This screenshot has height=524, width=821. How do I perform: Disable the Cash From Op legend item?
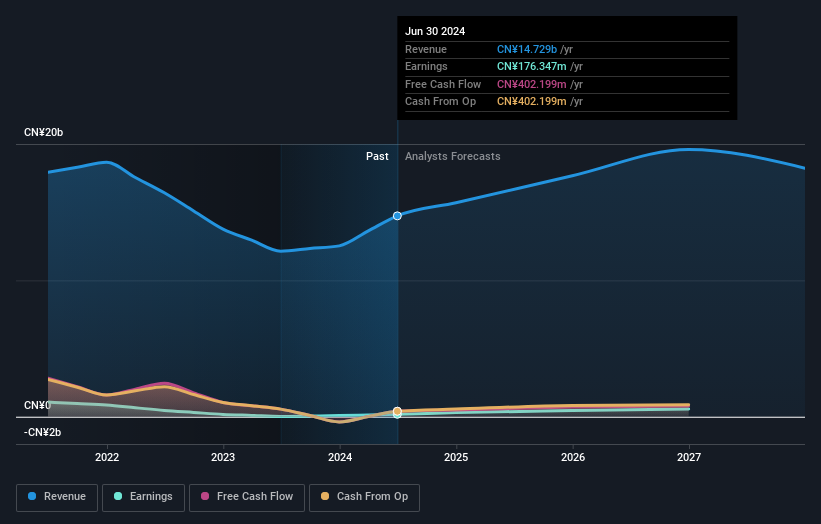[x=364, y=496]
